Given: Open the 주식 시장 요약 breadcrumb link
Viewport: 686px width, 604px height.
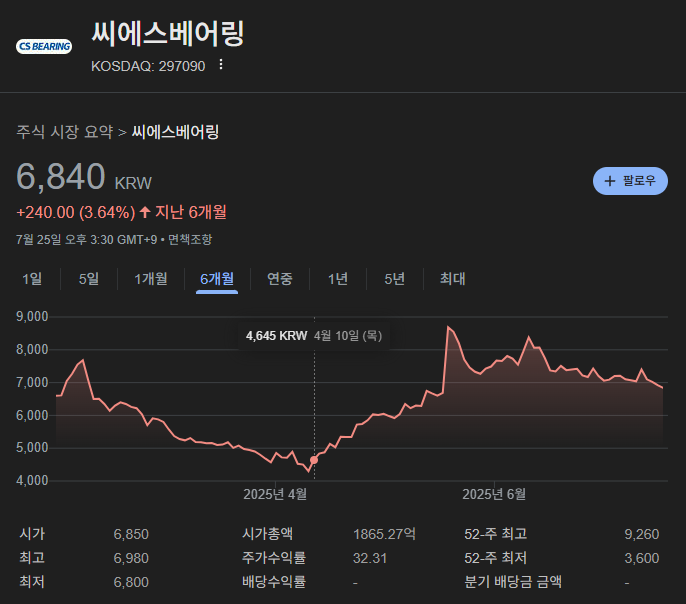Looking at the screenshot, I should pyautogui.click(x=65, y=132).
